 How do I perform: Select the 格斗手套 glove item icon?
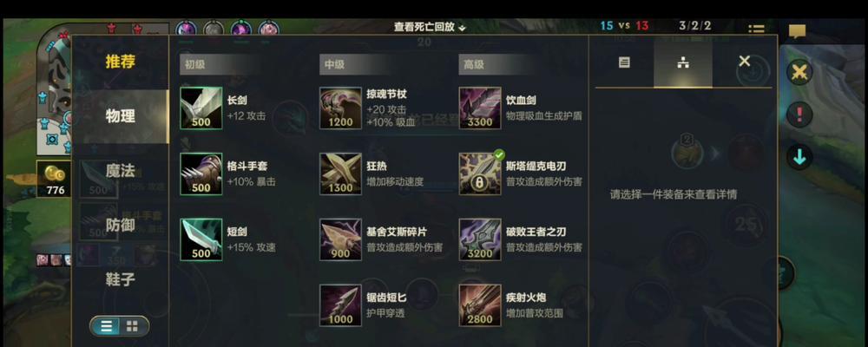(x=201, y=173)
